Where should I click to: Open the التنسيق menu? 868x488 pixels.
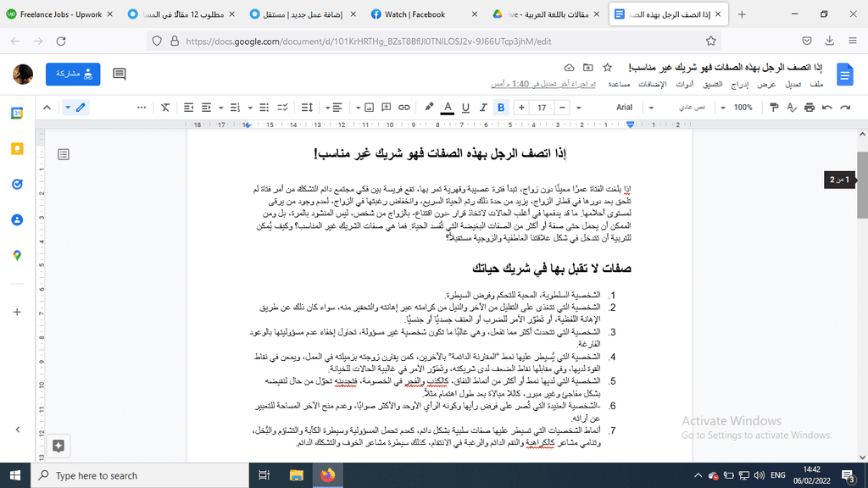click(x=712, y=84)
